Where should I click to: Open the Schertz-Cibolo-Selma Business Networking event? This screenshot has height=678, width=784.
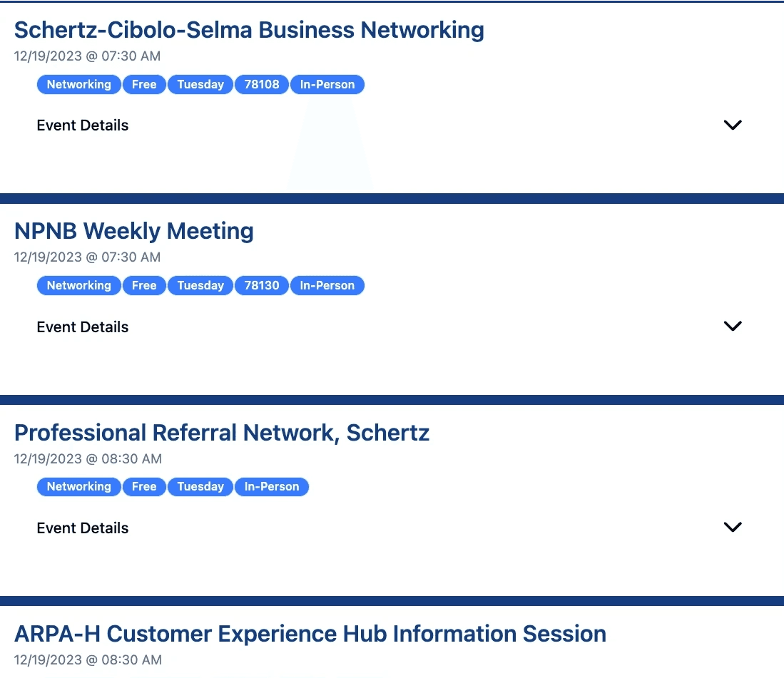pos(248,30)
